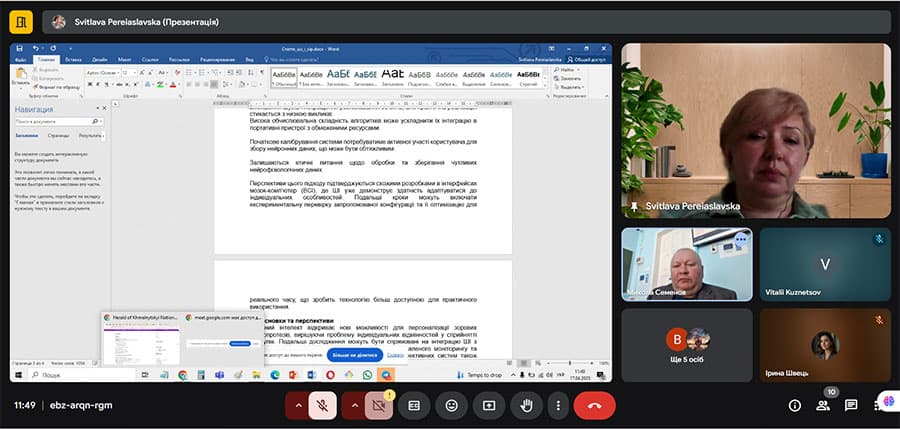The image size is (900, 429).
Task: Raise hand in the meeting
Action: pos(526,405)
